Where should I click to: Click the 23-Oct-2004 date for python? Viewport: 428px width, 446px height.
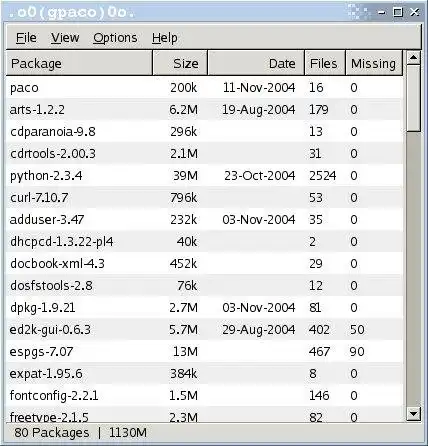click(x=260, y=175)
